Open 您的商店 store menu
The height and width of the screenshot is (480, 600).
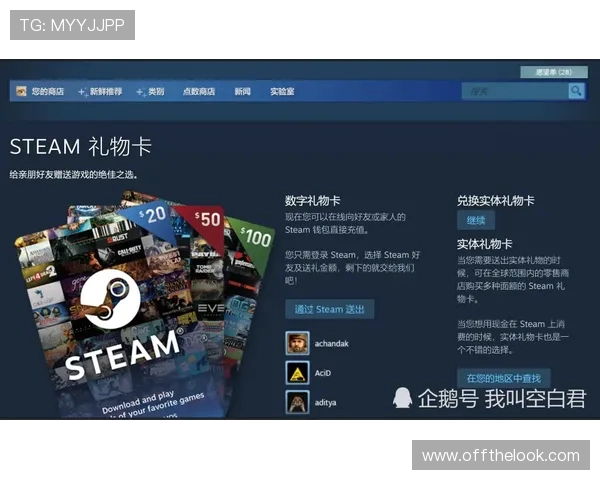[48, 91]
